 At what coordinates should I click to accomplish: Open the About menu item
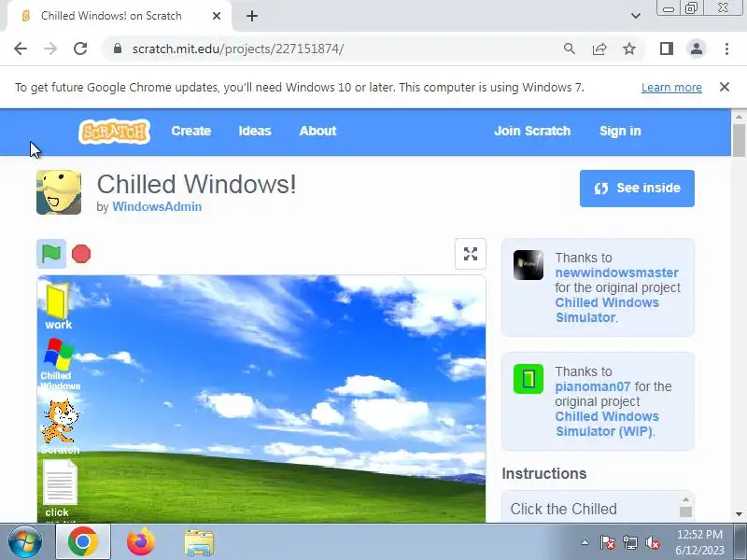317,131
